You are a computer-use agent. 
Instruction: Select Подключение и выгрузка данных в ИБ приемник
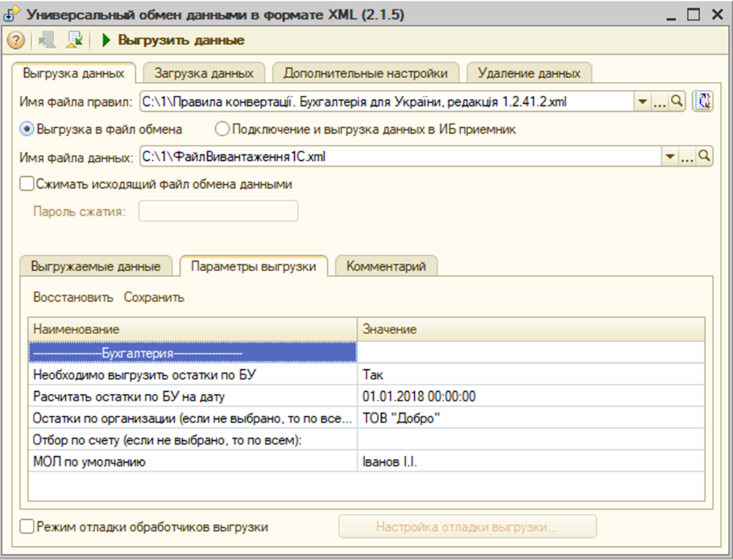[221, 130]
